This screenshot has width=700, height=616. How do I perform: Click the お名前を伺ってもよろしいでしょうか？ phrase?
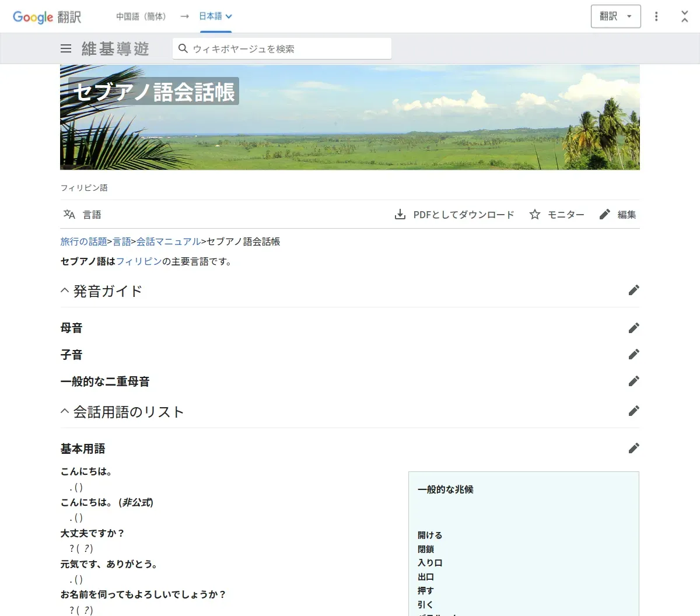tap(143, 594)
